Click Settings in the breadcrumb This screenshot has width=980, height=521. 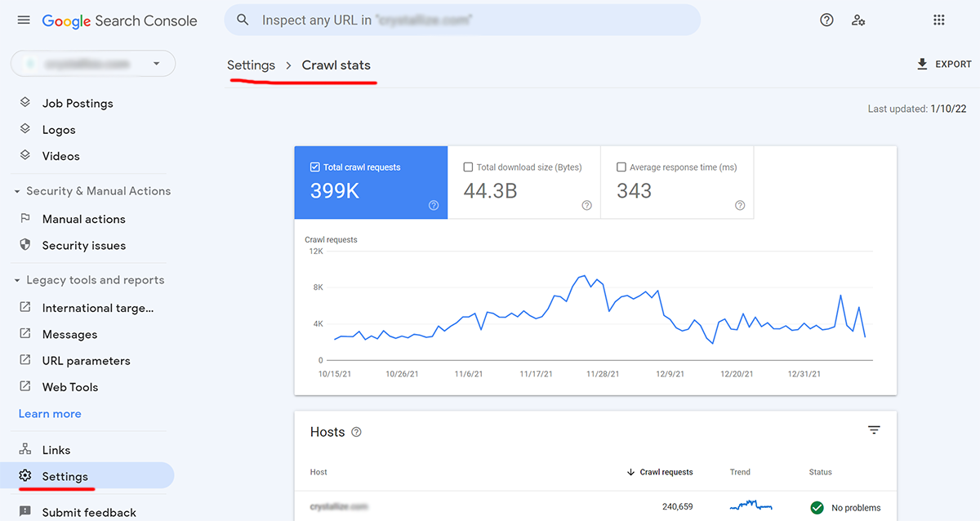pyautogui.click(x=251, y=65)
